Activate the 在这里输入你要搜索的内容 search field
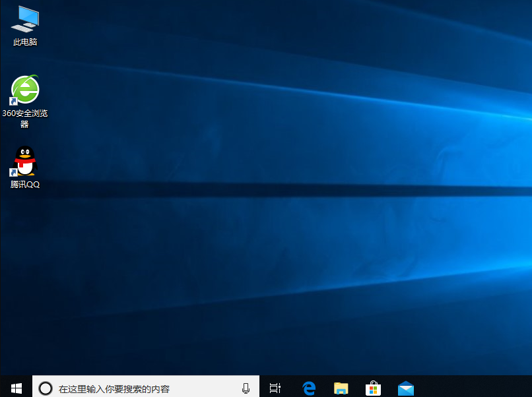Image resolution: width=532 pixels, height=397 pixels. [132, 388]
